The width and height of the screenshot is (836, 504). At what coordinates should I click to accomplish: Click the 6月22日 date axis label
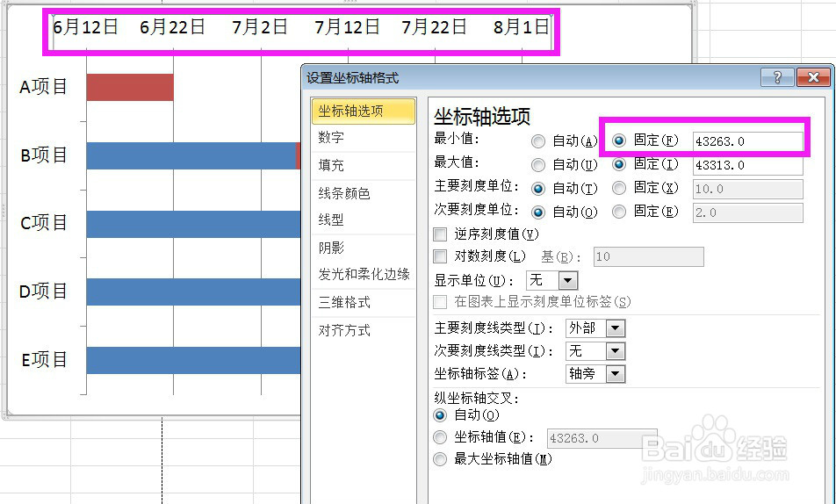[x=172, y=26]
